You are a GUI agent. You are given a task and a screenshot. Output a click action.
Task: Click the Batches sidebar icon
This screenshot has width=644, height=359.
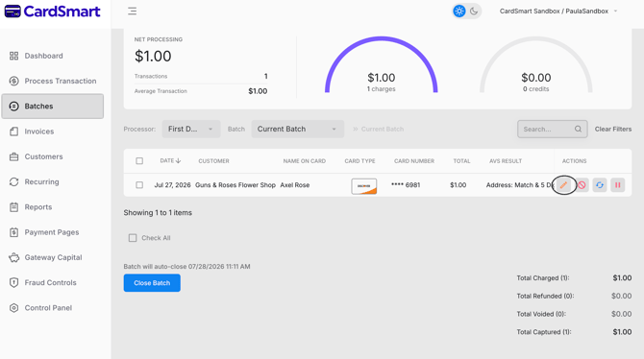point(14,107)
